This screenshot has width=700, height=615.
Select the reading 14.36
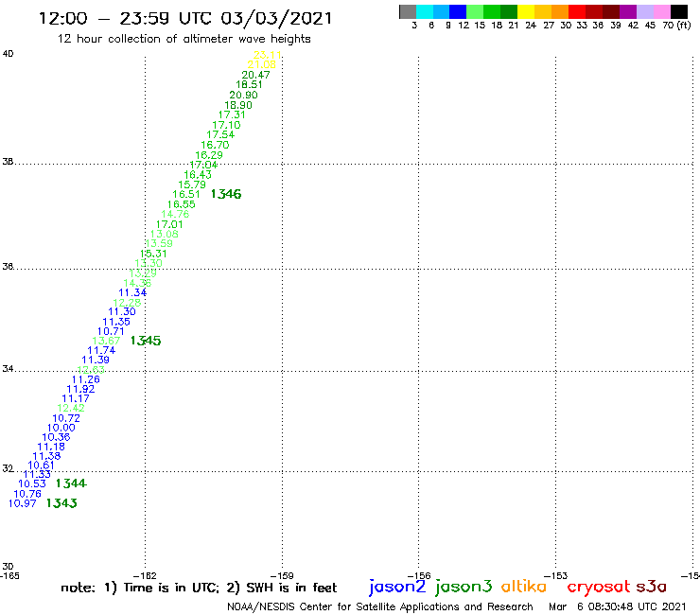137,283
